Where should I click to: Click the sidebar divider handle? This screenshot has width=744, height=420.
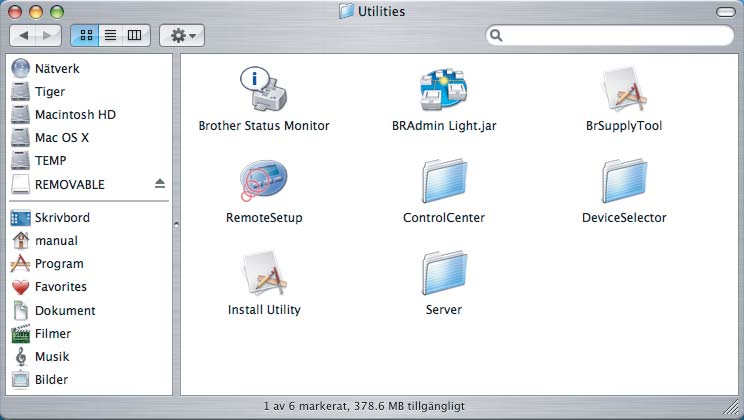coord(176,224)
